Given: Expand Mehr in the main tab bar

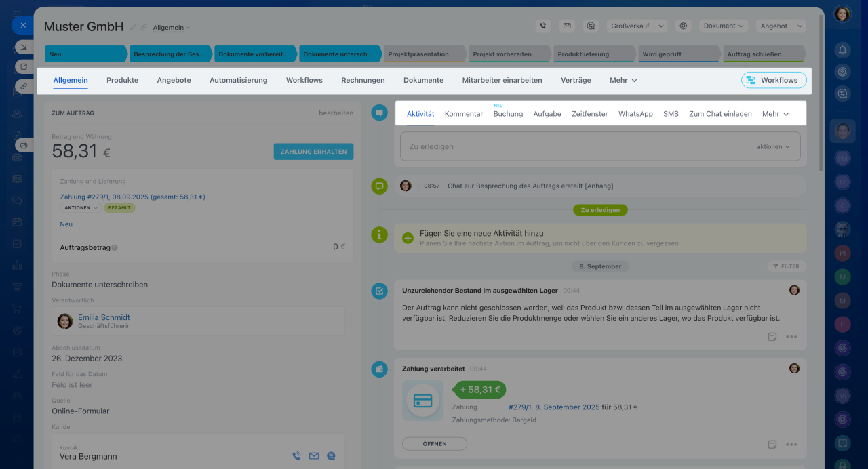Looking at the screenshot, I should coord(623,80).
